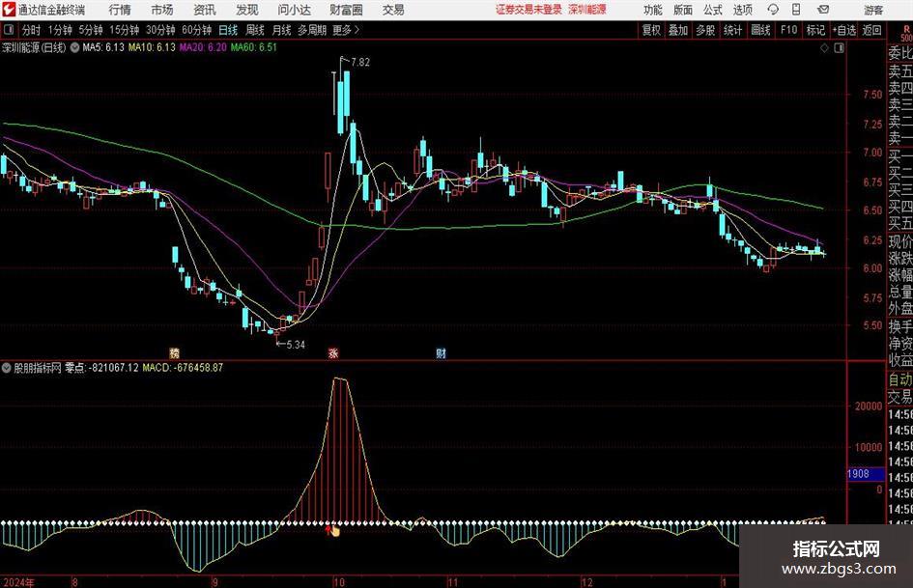913x588 pixels.
Task: Open the 版面 menu
Action: [x=682, y=10]
